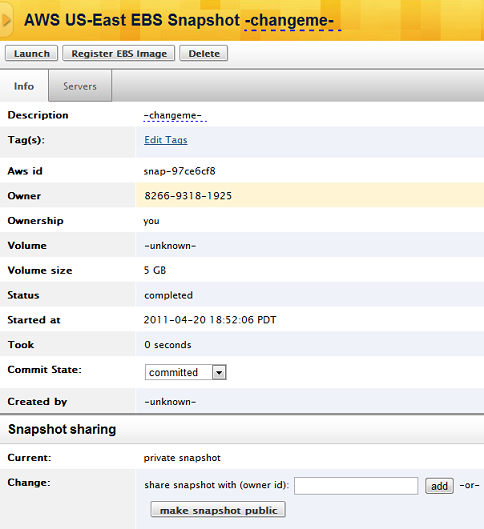
Task: Click the completed status value
Action: 168,295
